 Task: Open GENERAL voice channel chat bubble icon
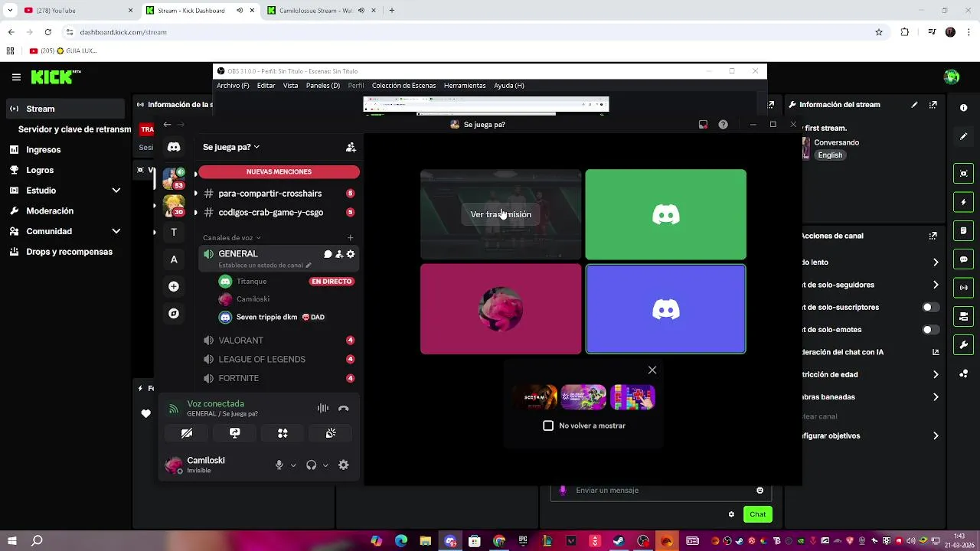point(328,254)
